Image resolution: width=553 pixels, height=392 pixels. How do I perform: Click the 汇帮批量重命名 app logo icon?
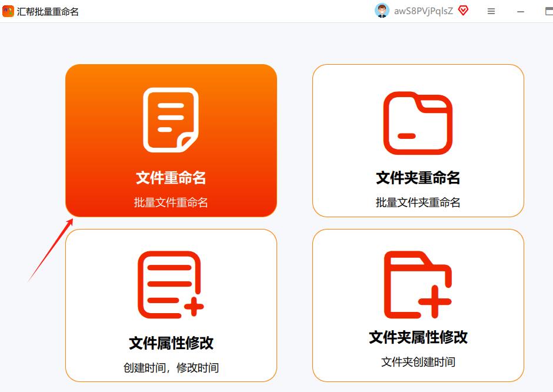8,11
